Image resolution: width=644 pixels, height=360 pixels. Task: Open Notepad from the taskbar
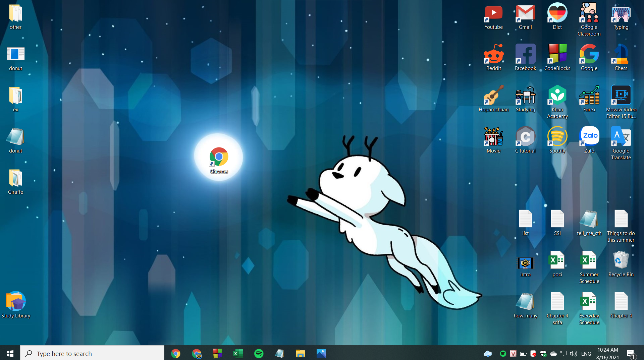(x=279, y=353)
